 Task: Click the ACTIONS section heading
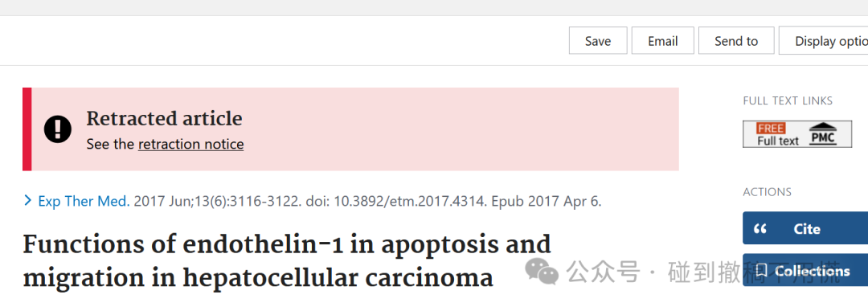(x=767, y=192)
